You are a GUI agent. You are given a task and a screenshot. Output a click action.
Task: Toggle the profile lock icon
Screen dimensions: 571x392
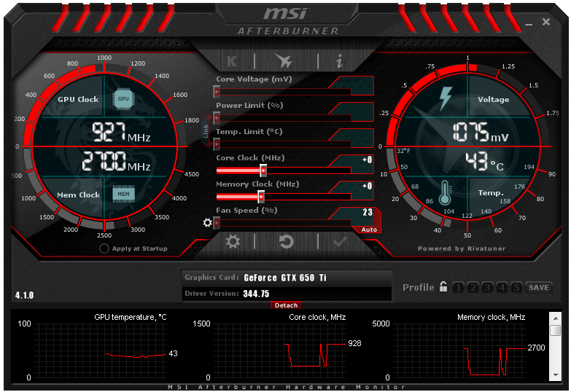pos(443,287)
